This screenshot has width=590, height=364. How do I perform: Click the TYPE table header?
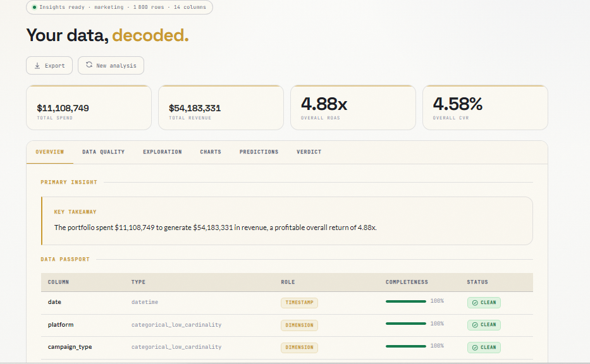pos(138,282)
